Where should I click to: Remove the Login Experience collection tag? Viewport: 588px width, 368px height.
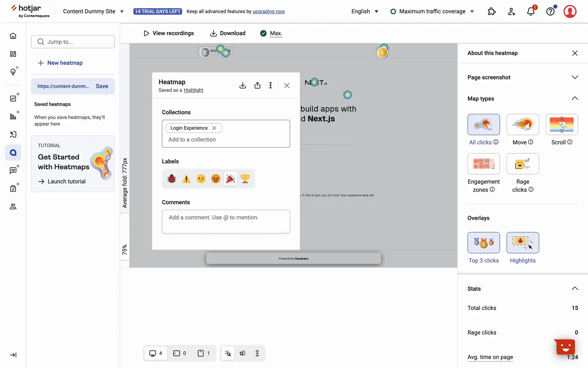(214, 128)
